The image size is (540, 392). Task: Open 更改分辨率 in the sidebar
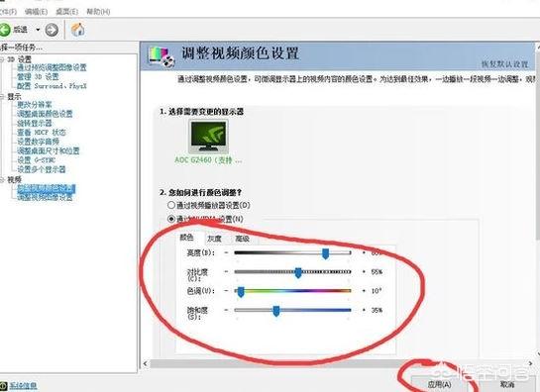tap(35, 105)
